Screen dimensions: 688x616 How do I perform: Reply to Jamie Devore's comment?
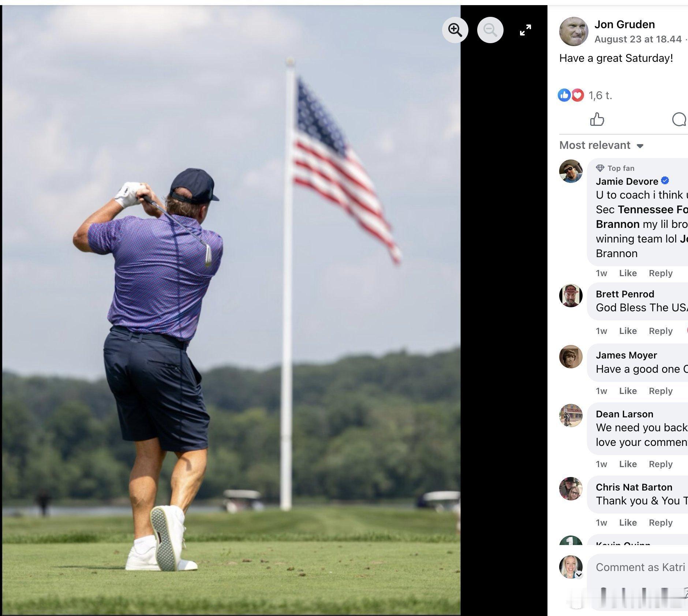click(x=661, y=273)
